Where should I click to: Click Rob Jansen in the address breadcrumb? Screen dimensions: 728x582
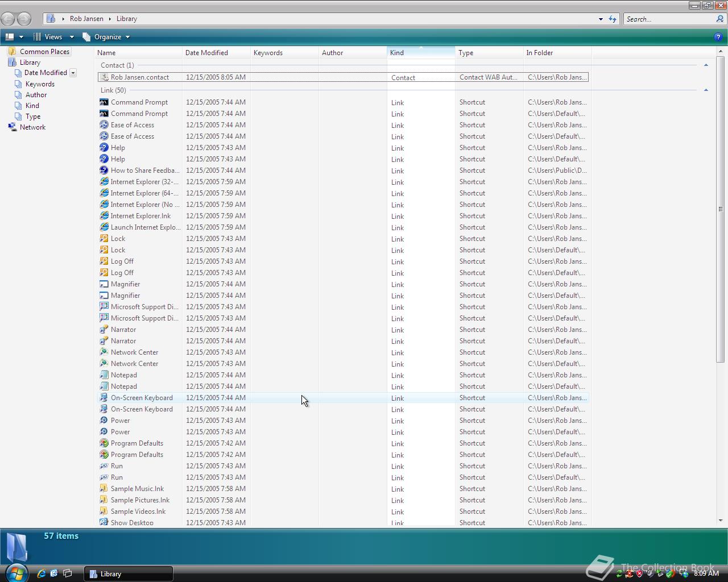pos(86,19)
